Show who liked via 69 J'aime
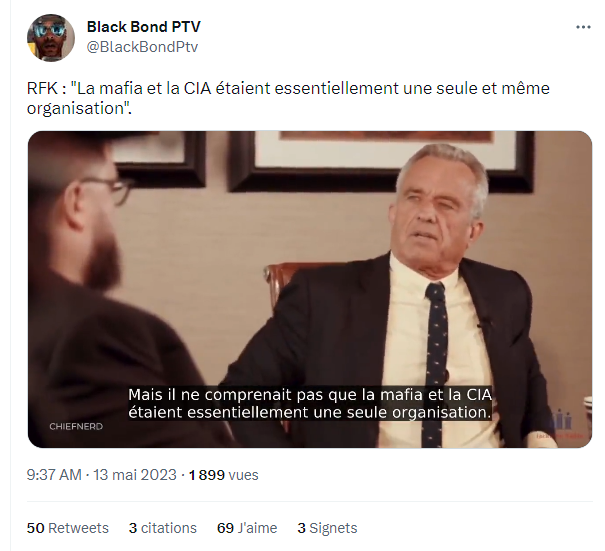Image resolution: width=605 pixels, height=551 pixels. tap(247, 528)
